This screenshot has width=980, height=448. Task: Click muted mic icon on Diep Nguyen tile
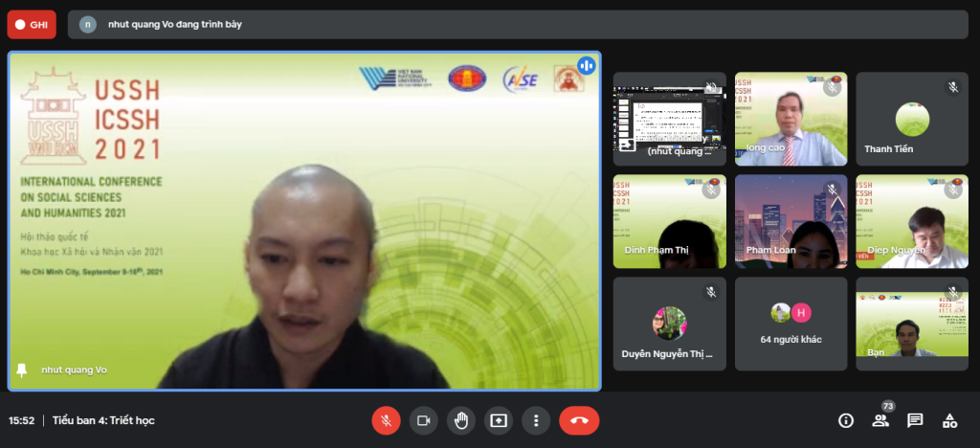[x=953, y=190]
